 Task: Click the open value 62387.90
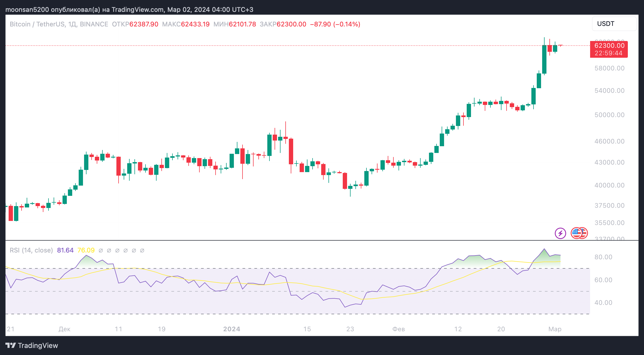pos(144,24)
